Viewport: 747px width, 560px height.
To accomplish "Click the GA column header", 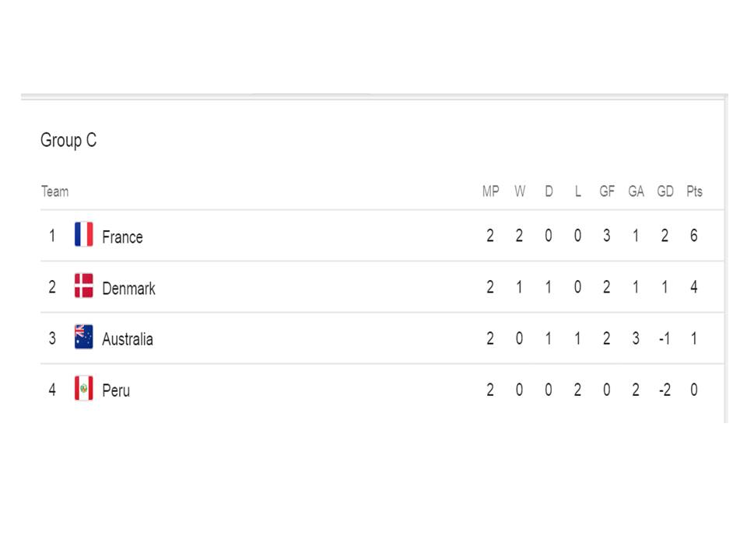I will click(x=636, y=191).
